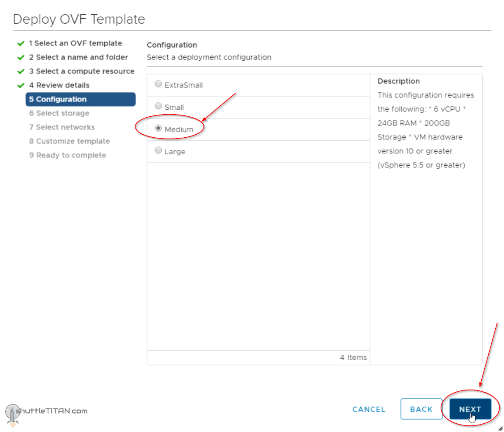Cancel the OVF deployment wizard
504x432 pixels.
point(369,409)
